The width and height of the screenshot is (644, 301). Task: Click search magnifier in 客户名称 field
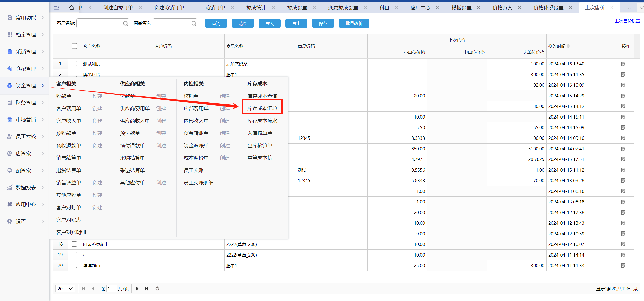(125, 24)
